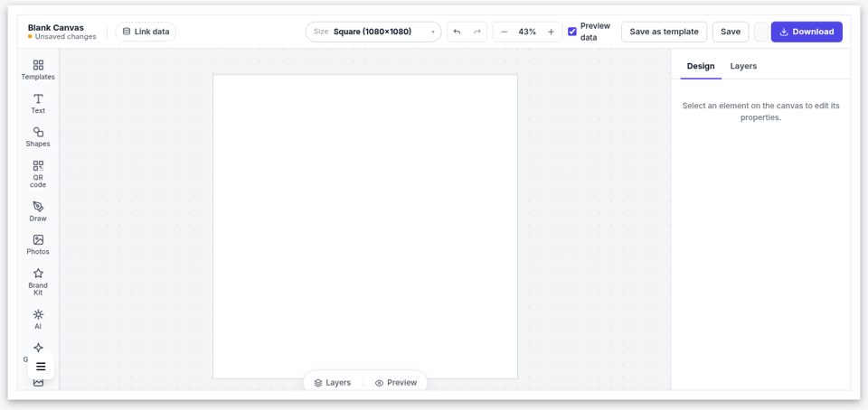Open the Photos panel
The width and height of the screenshot is (868, 410).
[x=38, y=244]
